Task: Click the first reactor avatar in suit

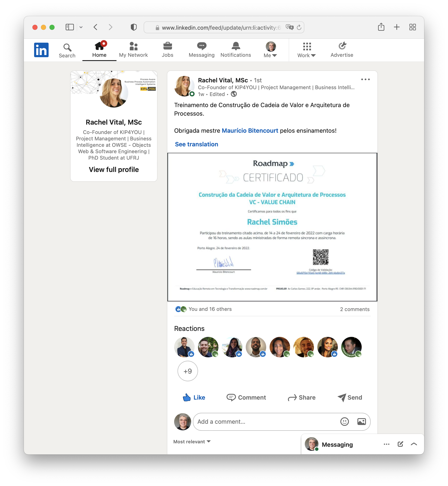Action: pos(184,347)
